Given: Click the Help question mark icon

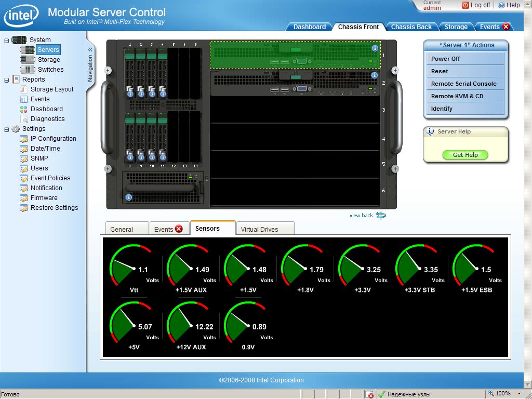Looking at the screenshot, I should pos(501,5).
